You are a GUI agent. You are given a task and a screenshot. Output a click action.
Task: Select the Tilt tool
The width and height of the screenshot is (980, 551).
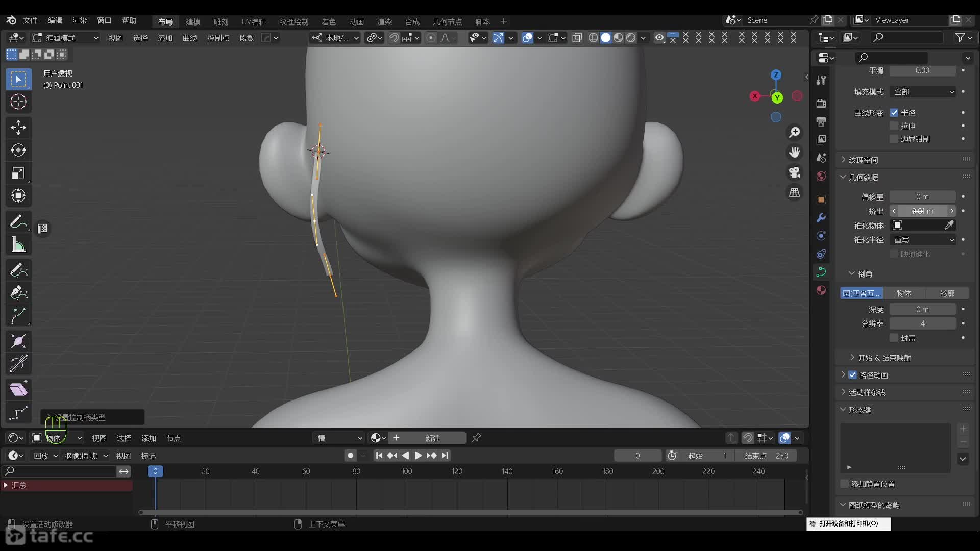[18, 364]
